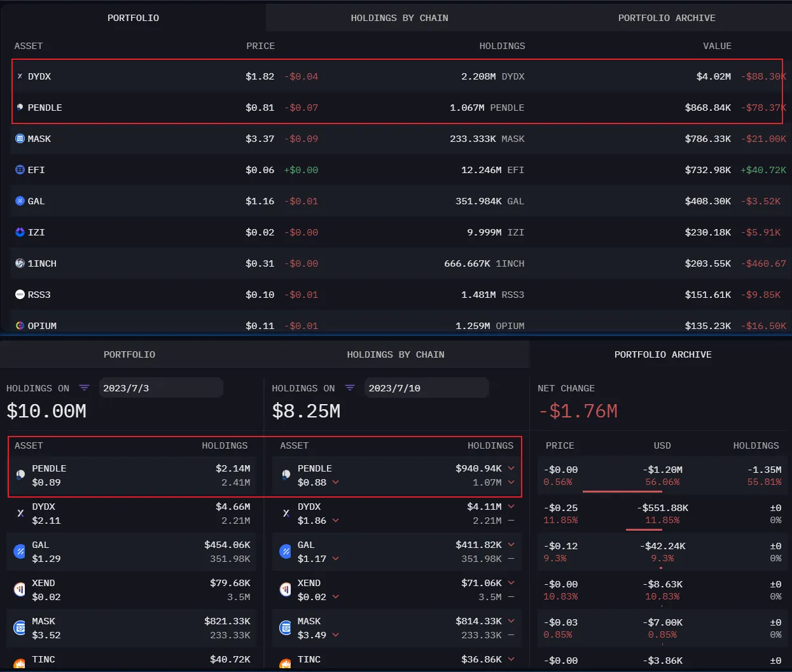Click EFI value change +$40.72K
Image resolution: width=792 pixels, height=672 pixels.
(763, 170)
